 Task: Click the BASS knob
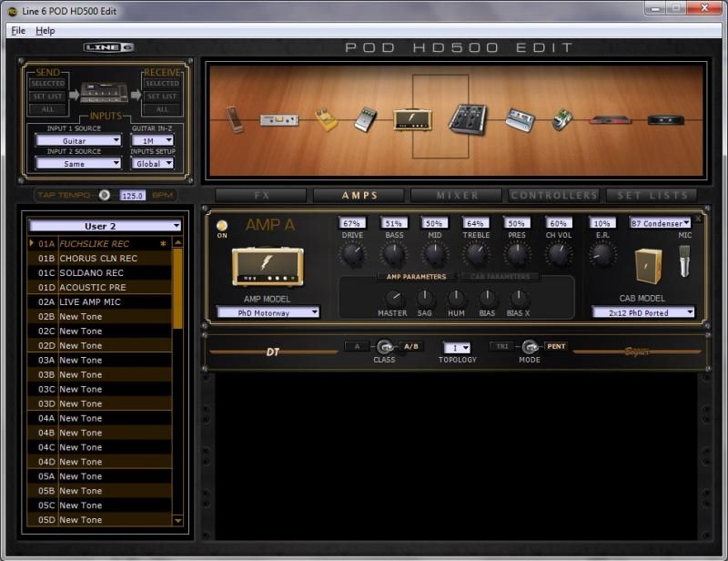coord(394,255)
